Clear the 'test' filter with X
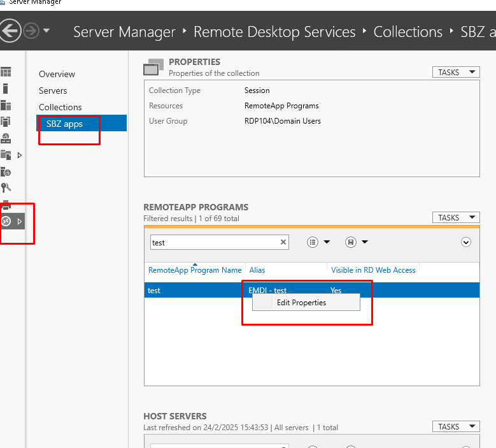Viewport: 496px width, 448px height. tap(283, 242)
